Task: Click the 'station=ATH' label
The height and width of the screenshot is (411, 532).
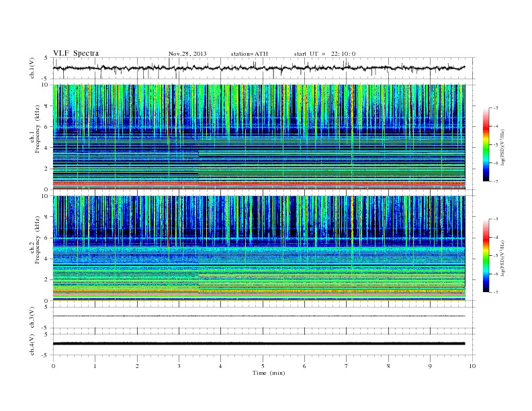Action: pos(249,54)
